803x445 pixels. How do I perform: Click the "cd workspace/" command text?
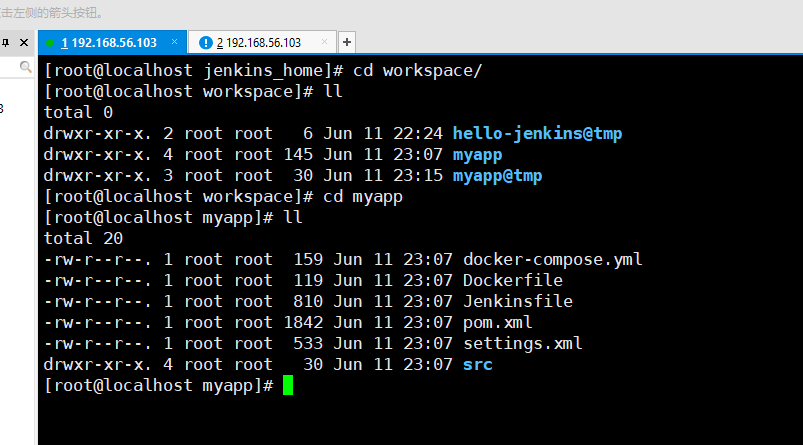(x=417, y=71)
